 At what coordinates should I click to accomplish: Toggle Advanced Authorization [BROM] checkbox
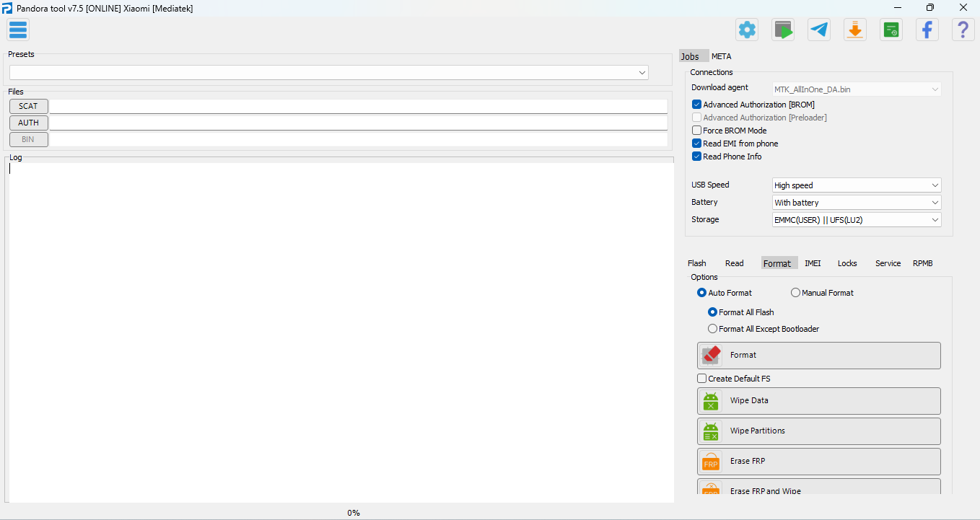tap(696, 105)
